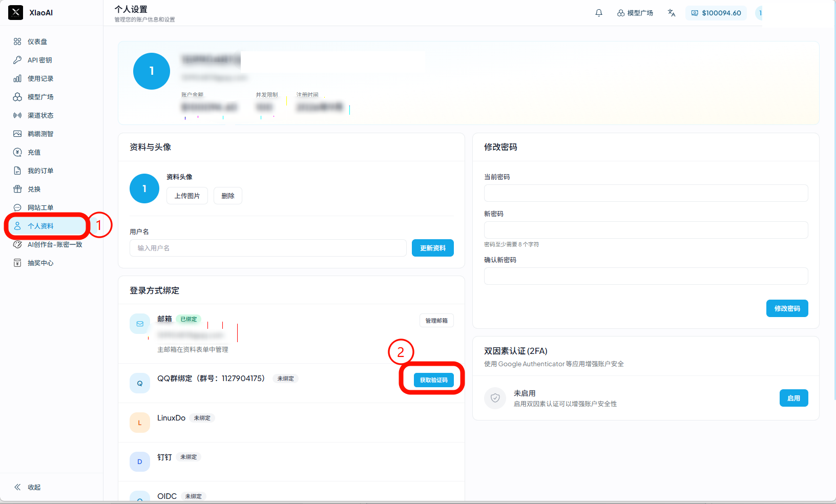Click the QQ群绑定 Q icon
The width and height of the screenshot is (836, 504).
[x=140, y=383]
